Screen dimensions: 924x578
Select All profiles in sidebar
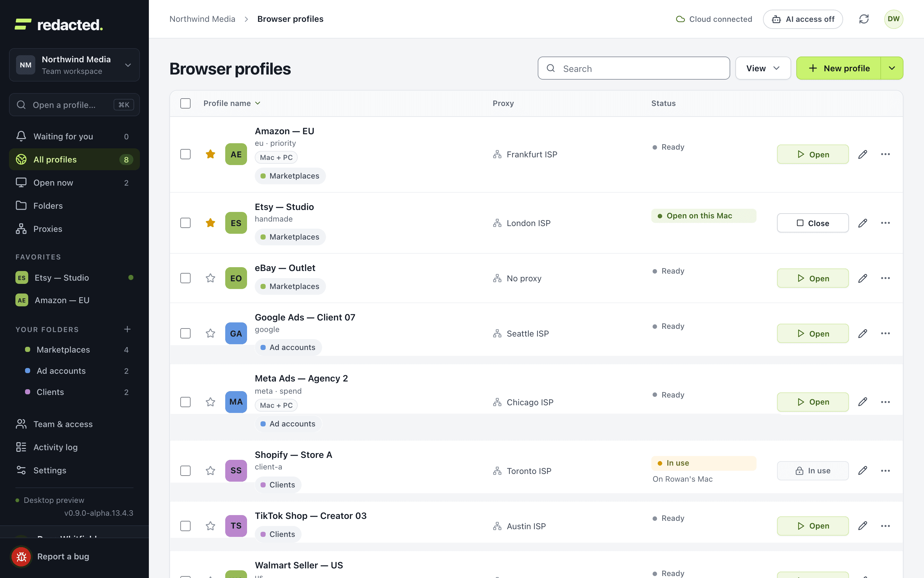click(x=74, y=159)
